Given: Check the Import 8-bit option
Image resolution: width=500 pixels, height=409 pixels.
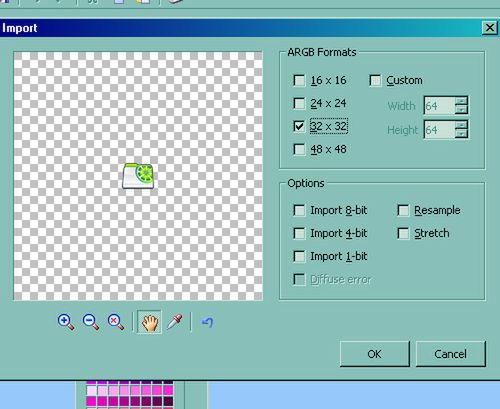Looking at the screenshot, I should pyautogui.click(x=299, y=210).
